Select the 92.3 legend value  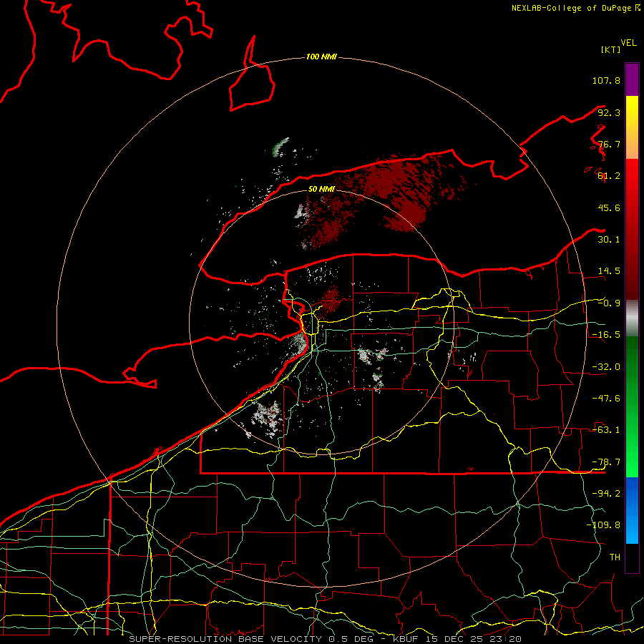[x=609, y=112]
